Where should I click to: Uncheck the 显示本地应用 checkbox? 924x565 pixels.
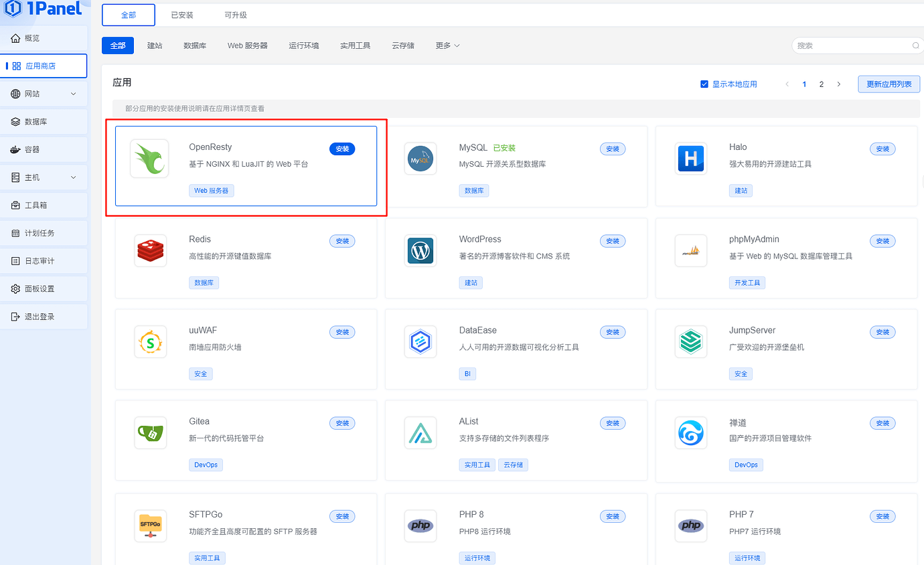click(x=704, y=84)
